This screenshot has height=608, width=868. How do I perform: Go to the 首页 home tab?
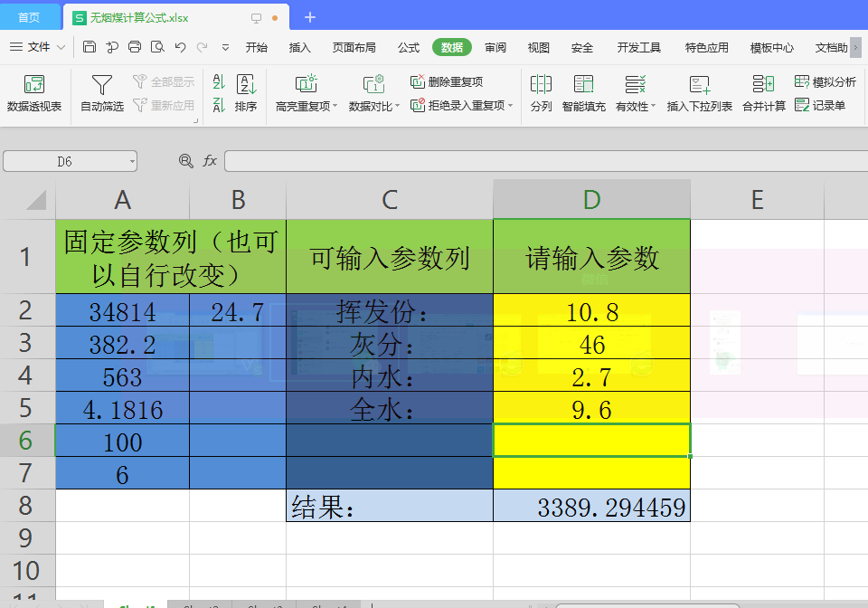click(x=29, y=18)
